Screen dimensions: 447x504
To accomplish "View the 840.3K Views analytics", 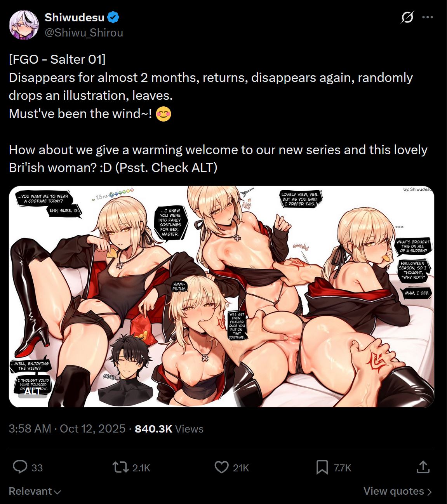I will [169, 429].
